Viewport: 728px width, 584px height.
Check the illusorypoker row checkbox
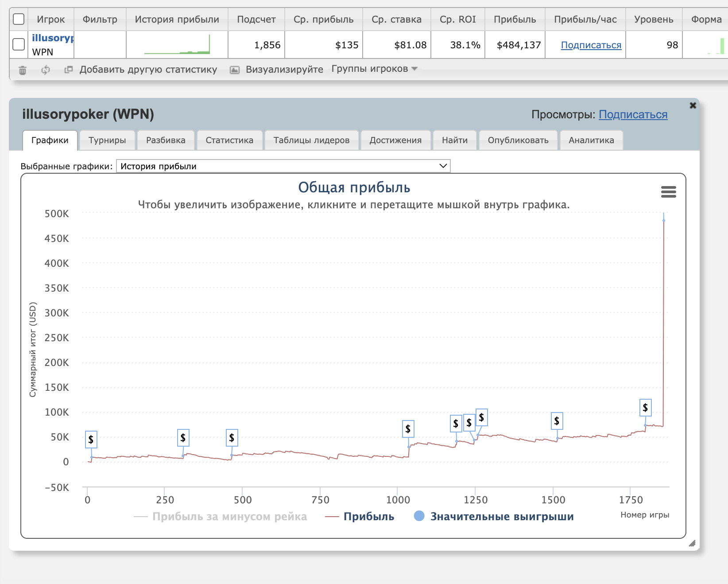coord(19,44)
